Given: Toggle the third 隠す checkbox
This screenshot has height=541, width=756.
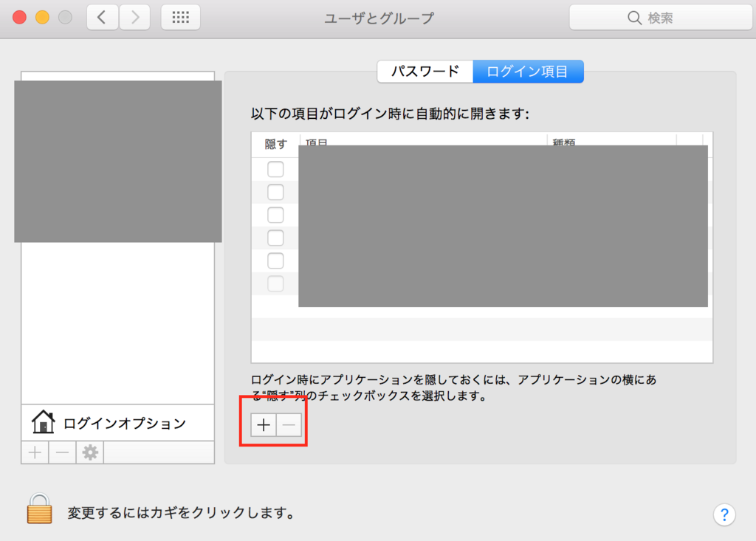Looking at the screenshot, I should (x=275, y=215).
